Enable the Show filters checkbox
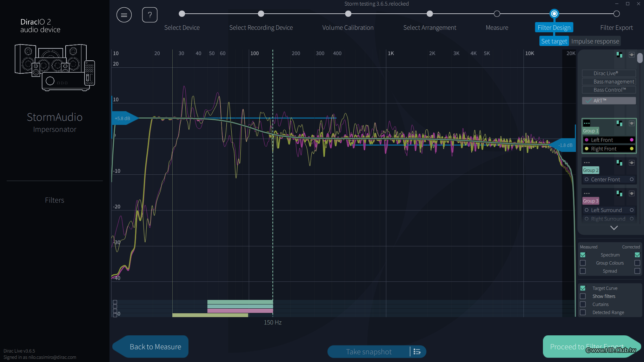Screen dimensions: 644x362 583,296
